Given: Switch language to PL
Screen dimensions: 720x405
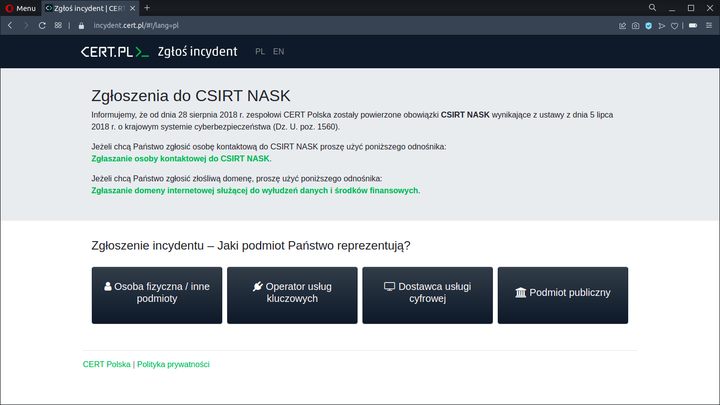Looking at the screenshot, I should [x=260, y=51].
